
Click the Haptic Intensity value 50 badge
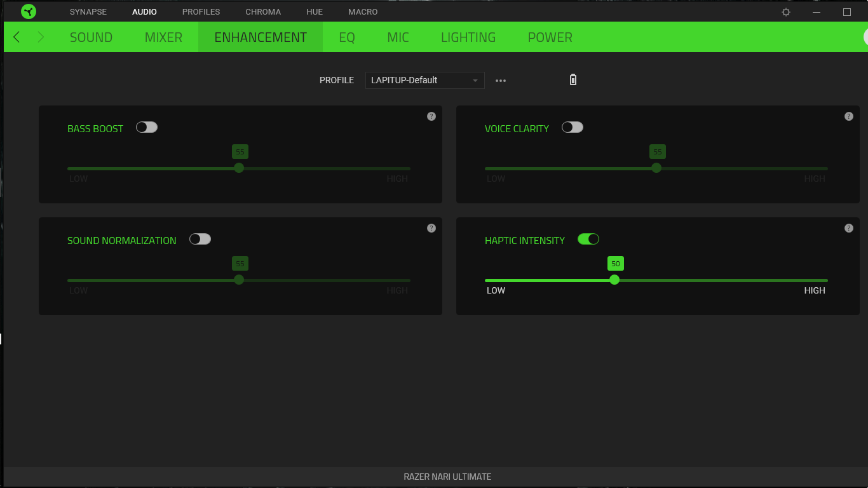(615, 264)
